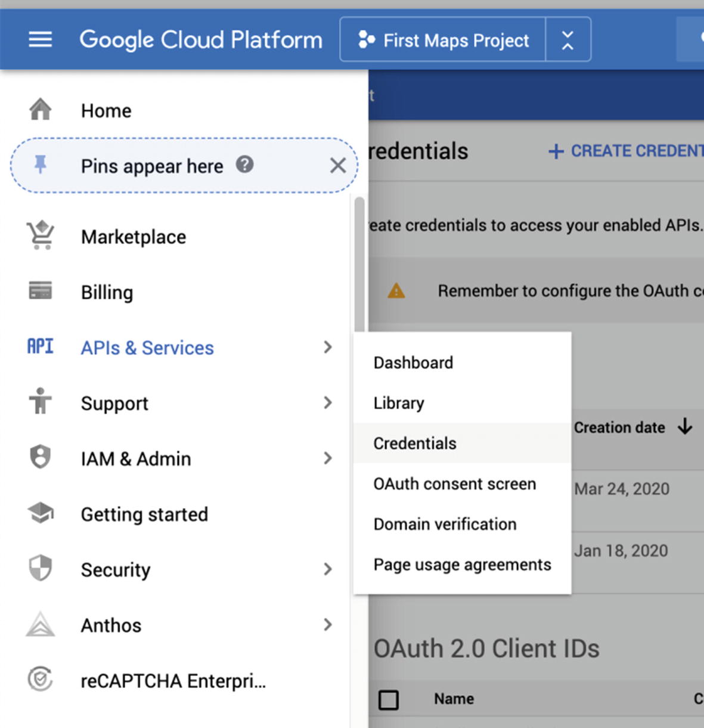Tick the select-all checkbox in OAuth 2.0 Client IDs
This screenshot has height=728, width=704.
coord(389,699)
